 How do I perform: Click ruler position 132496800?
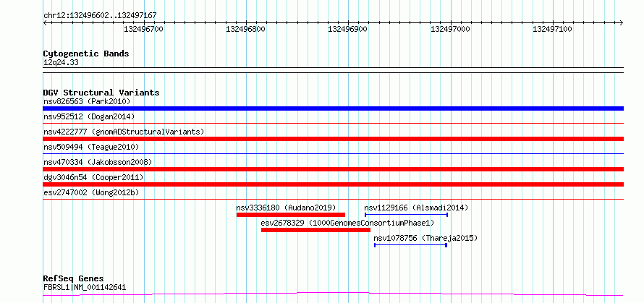(245, 29)
